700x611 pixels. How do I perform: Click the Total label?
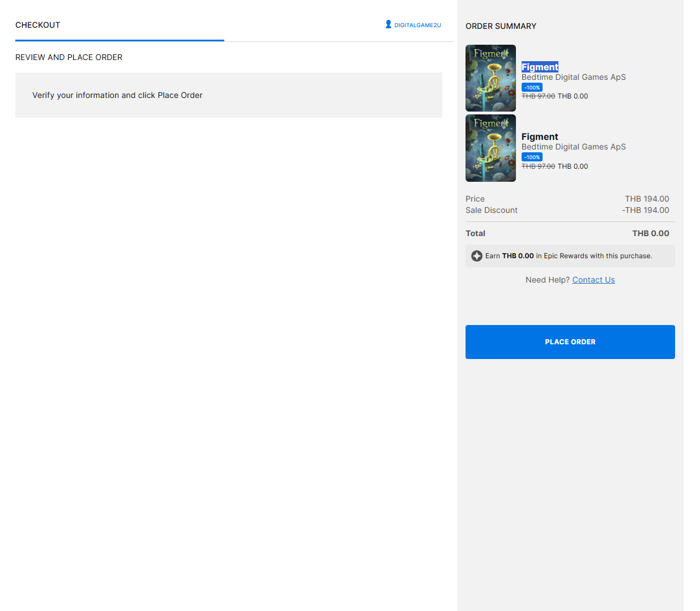(475, 233)
